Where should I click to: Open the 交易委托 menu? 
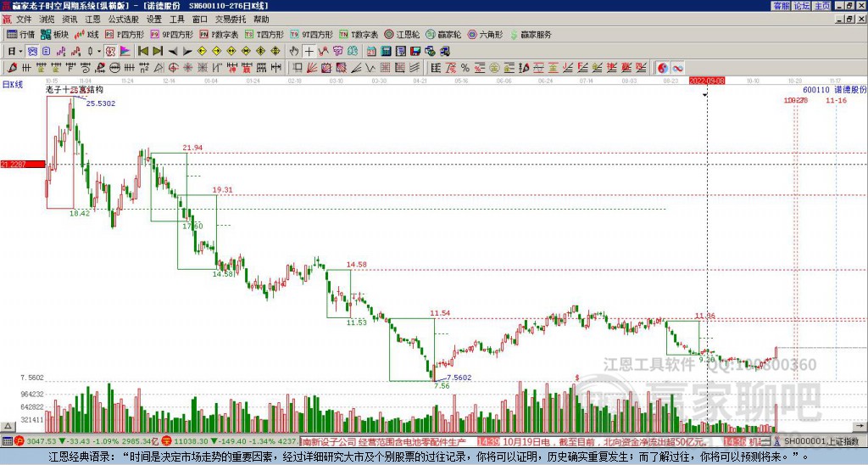(x=231, y=20)
